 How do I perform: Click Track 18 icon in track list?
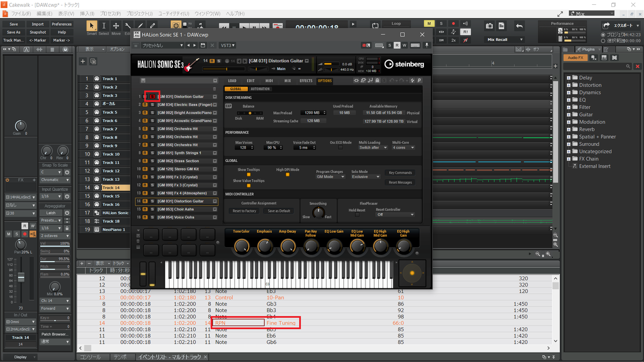[x=97, y=221]
